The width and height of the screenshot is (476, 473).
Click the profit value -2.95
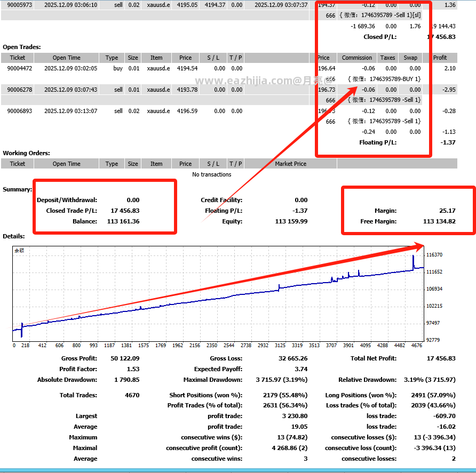pyautogui.click(x=449, y=90)
